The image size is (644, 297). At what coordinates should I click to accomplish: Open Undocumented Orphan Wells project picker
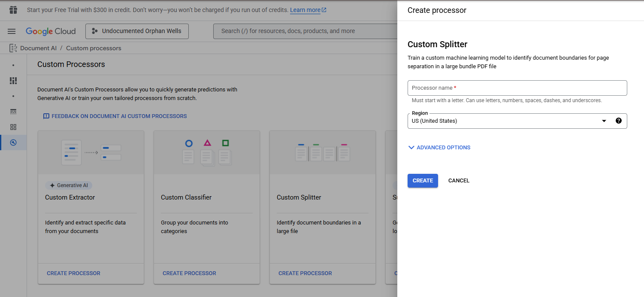coord(137,31)
